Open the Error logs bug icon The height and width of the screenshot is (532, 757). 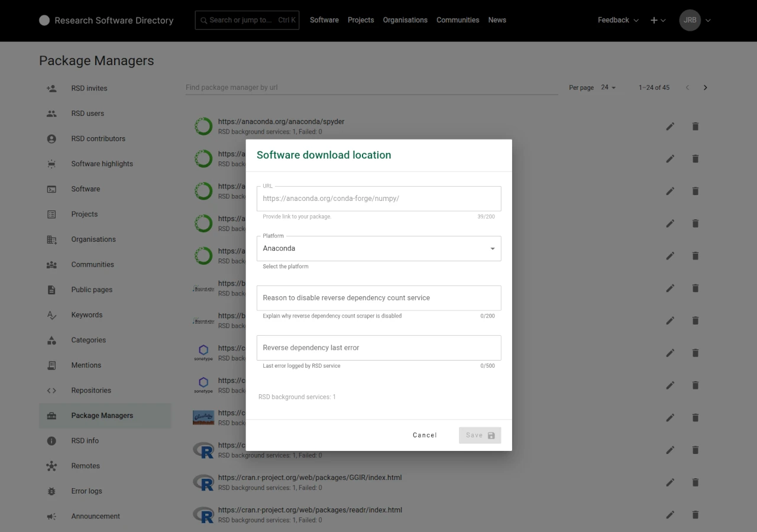click(51, 491)
